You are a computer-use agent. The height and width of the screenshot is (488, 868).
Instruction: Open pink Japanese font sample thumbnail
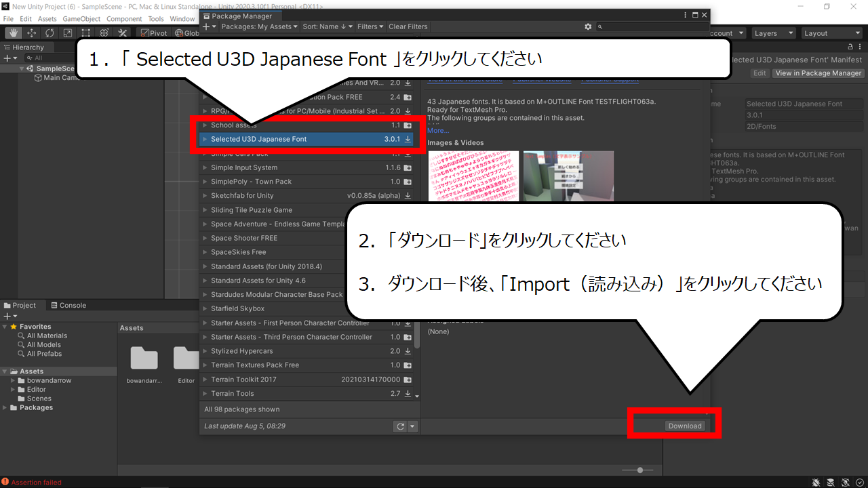tap(473, 176)
